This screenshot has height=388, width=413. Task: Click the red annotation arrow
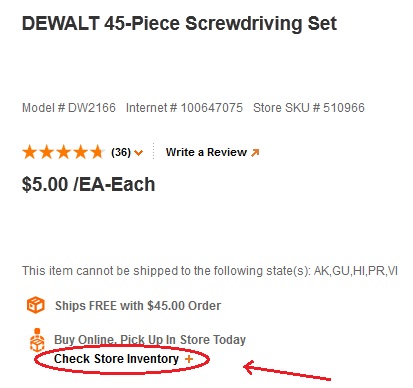coord(287,371)
